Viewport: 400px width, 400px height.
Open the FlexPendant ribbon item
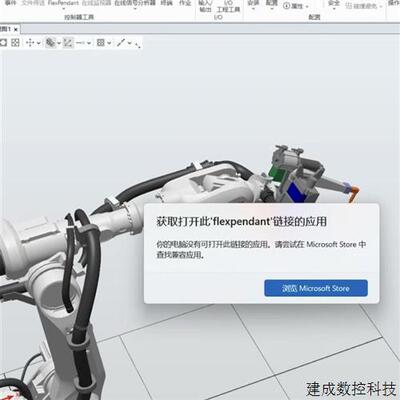[x=63, y=3]
